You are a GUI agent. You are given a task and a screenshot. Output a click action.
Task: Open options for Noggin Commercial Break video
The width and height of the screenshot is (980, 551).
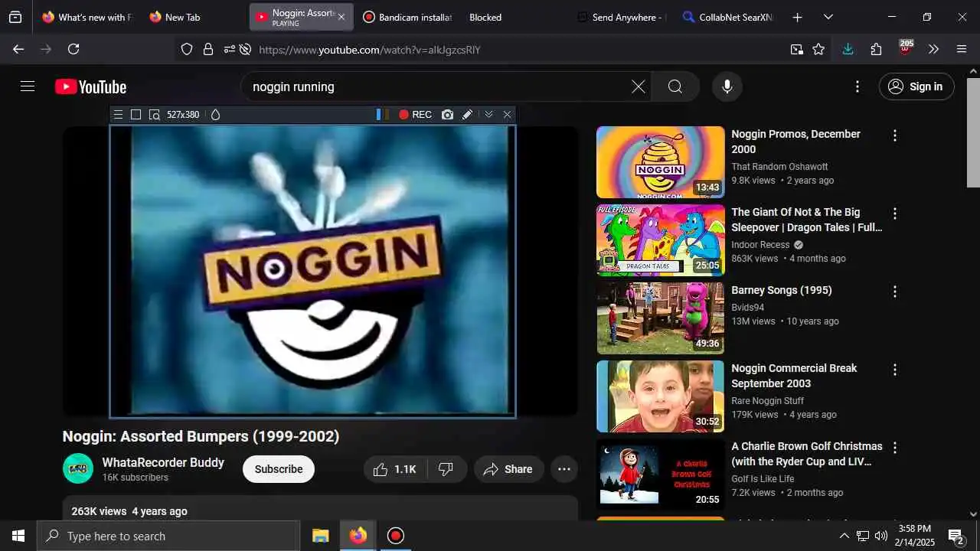point(894,370)
